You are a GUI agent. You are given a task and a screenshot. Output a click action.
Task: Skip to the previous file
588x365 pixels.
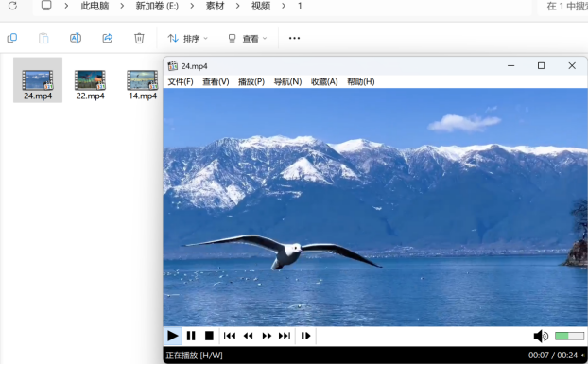pos(230,336)
